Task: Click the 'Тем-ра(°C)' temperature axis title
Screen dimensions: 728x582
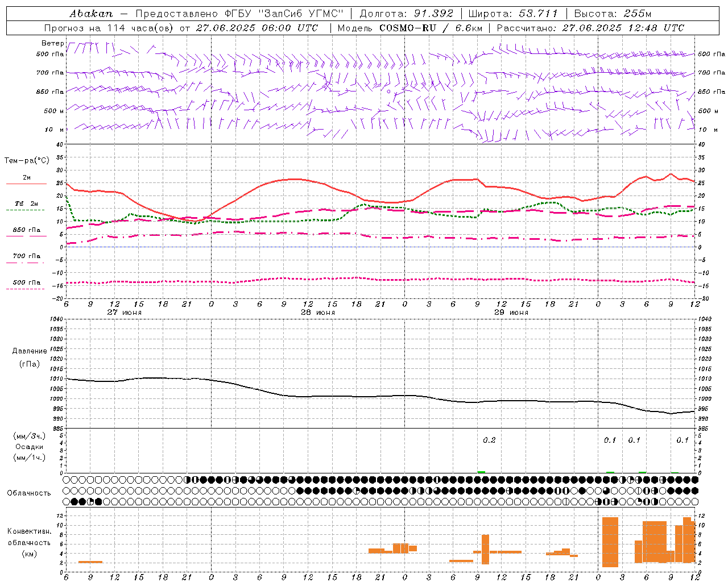Action: (27, 161)
